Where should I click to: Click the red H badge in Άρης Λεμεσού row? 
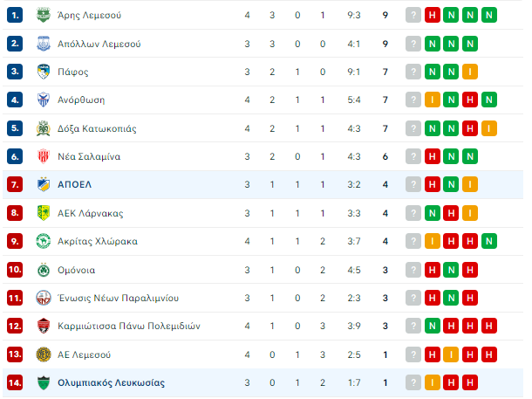pos(432,15)
